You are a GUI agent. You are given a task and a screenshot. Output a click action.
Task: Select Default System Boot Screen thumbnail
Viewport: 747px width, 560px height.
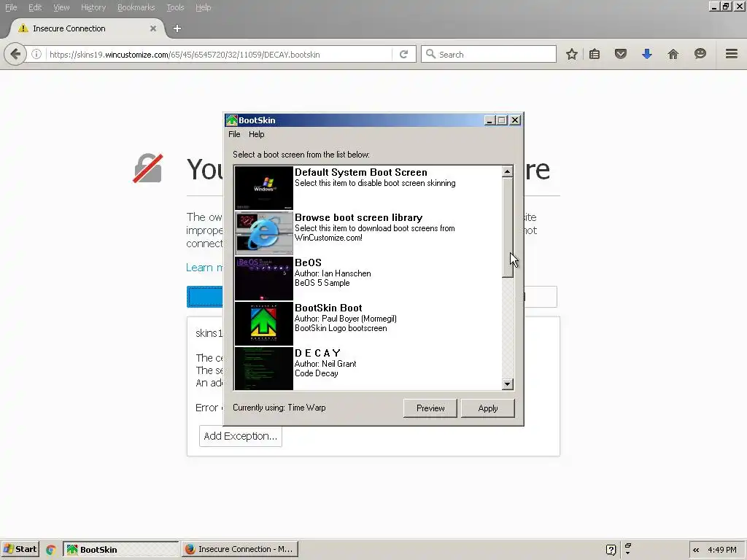(x=263, y=187)
